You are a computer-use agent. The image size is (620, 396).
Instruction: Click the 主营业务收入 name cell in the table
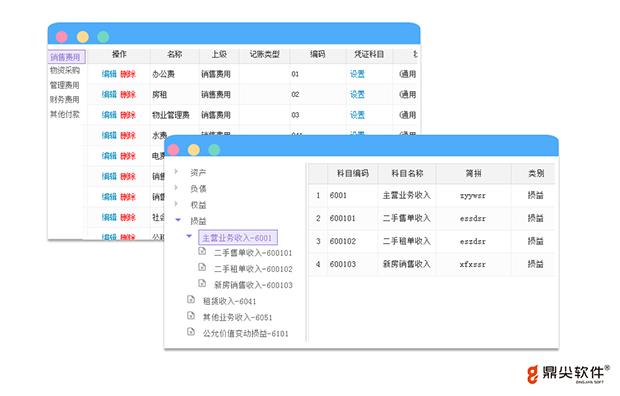point(406,195)
